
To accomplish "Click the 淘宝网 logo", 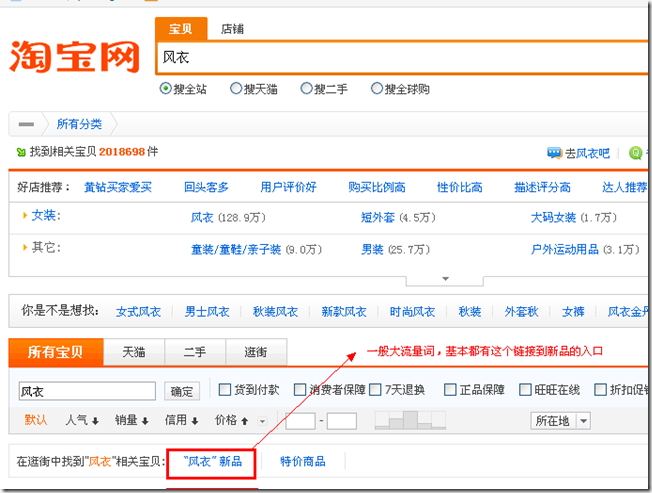I will (74, 57).
